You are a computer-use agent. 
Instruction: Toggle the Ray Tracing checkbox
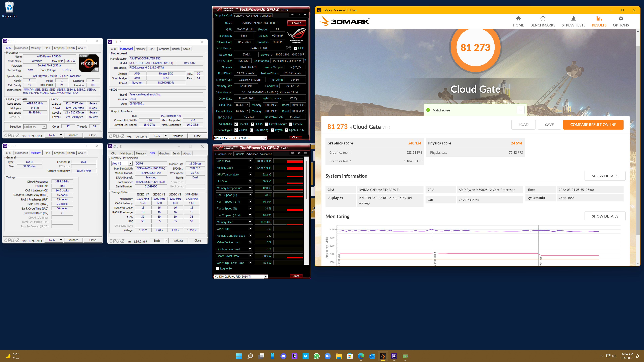pyautogui.click(x=252, y=130)
